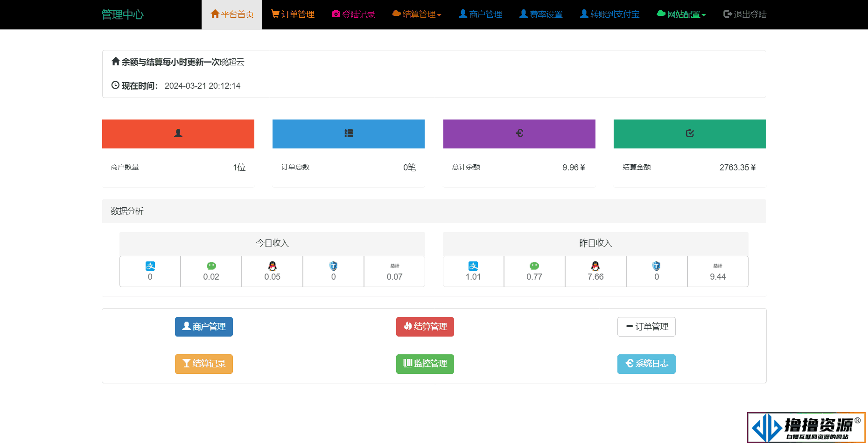The height and width of the screenshot is (443, 868).
Task: Click the 总计余额 label
Action: (x=466, y=167)
